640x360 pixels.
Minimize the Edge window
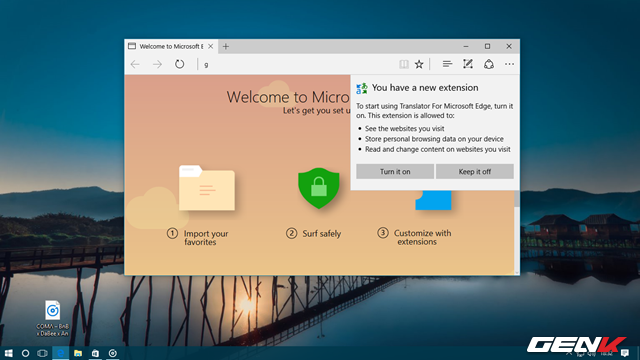click(466, 47)
